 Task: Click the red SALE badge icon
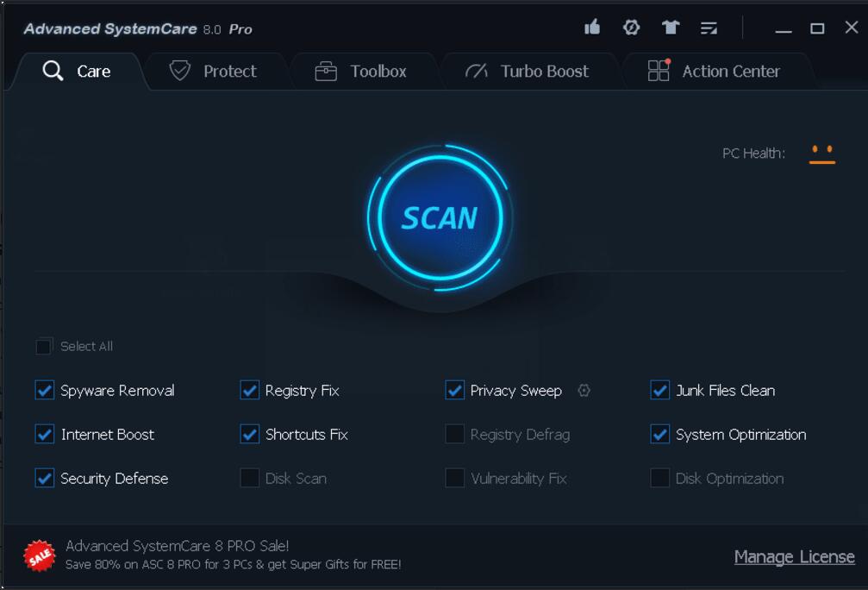point(38,556)
